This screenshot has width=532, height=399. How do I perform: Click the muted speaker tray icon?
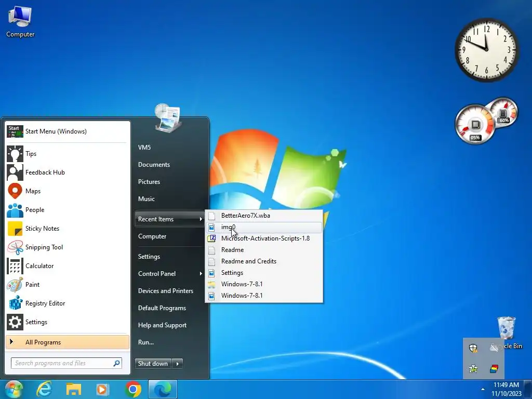click(494, 348)
